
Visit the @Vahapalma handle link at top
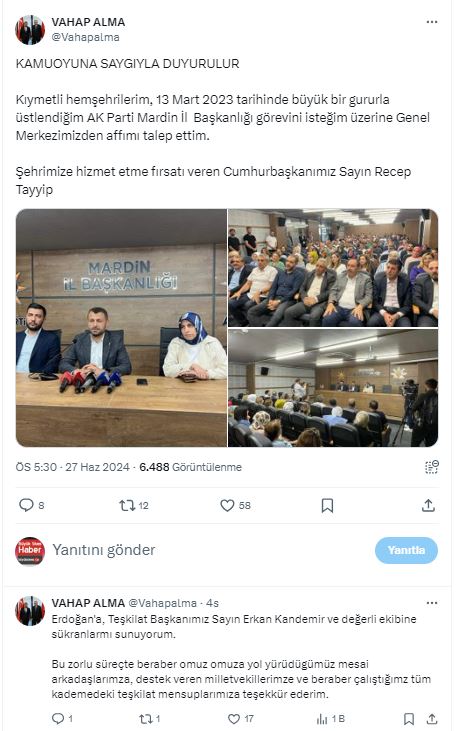85,37
